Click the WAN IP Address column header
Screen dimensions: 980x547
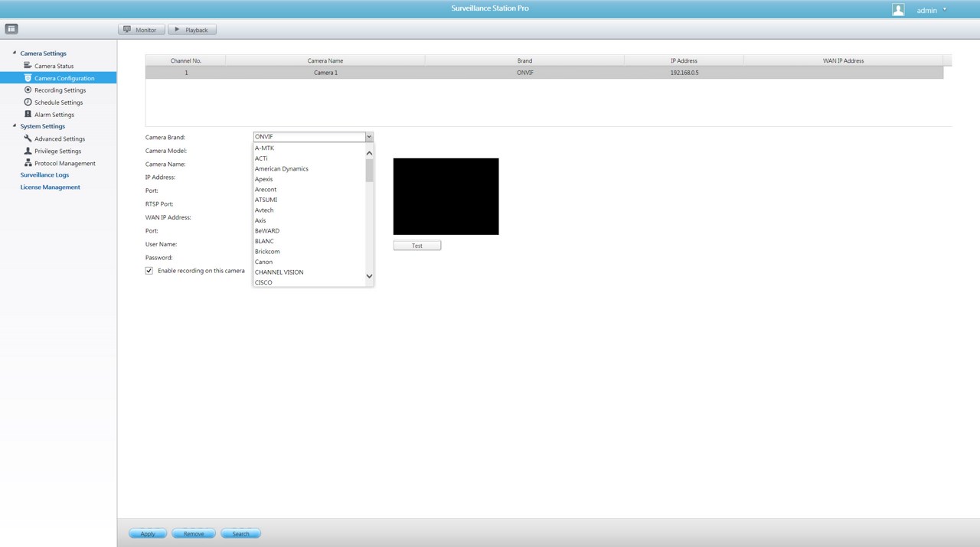[x=843, y=60]
